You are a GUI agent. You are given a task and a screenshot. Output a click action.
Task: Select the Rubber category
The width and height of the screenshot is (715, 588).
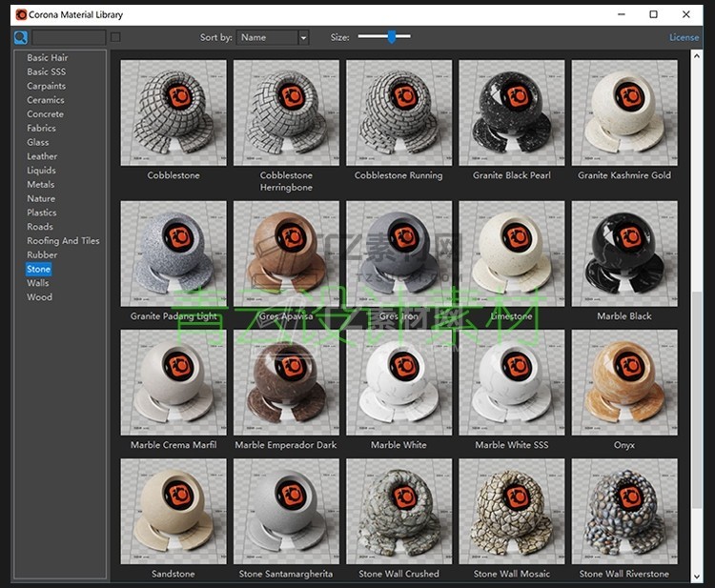click(42, 254)
